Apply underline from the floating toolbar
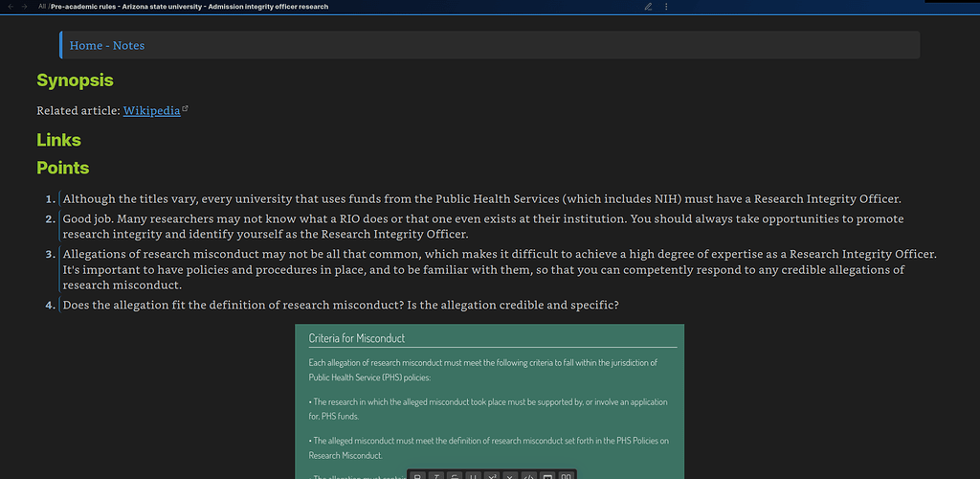 coord(473,475)
